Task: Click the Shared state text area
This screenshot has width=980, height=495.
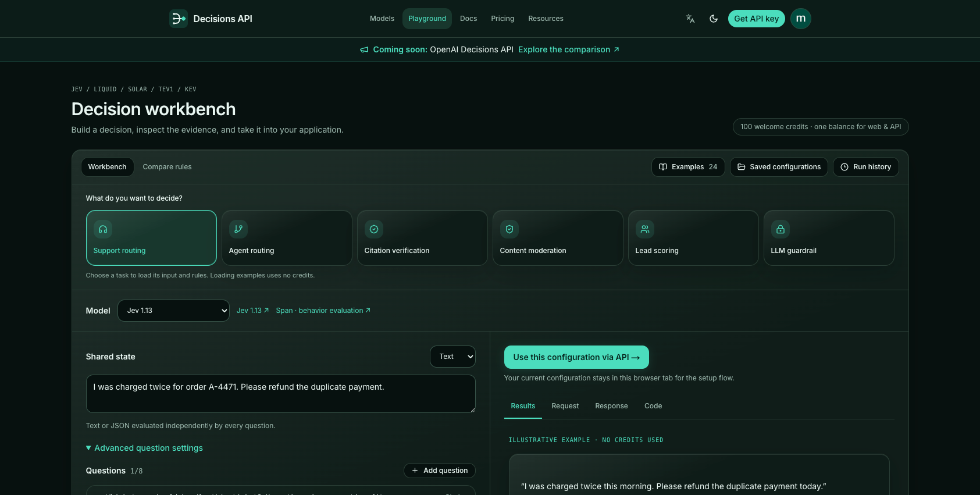Action: [x=280, y=394]
